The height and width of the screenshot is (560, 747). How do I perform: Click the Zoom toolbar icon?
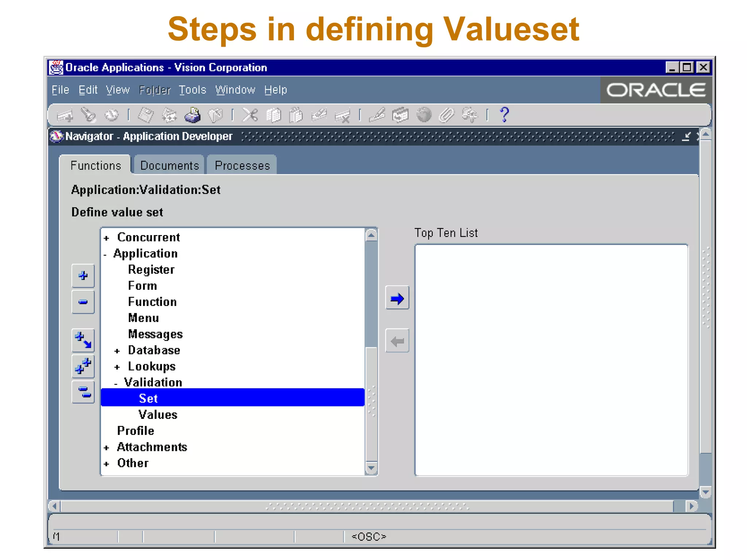point(400,115)
